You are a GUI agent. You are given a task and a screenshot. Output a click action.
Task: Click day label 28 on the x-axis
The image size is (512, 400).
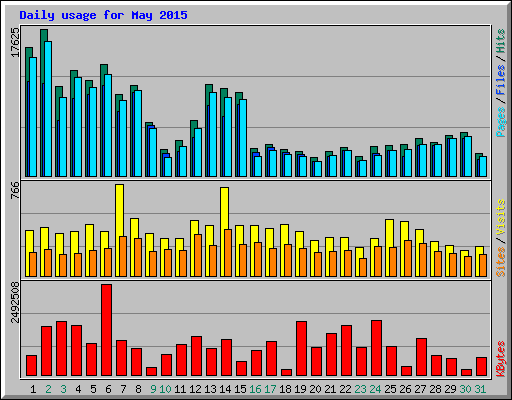click(435, 389)
